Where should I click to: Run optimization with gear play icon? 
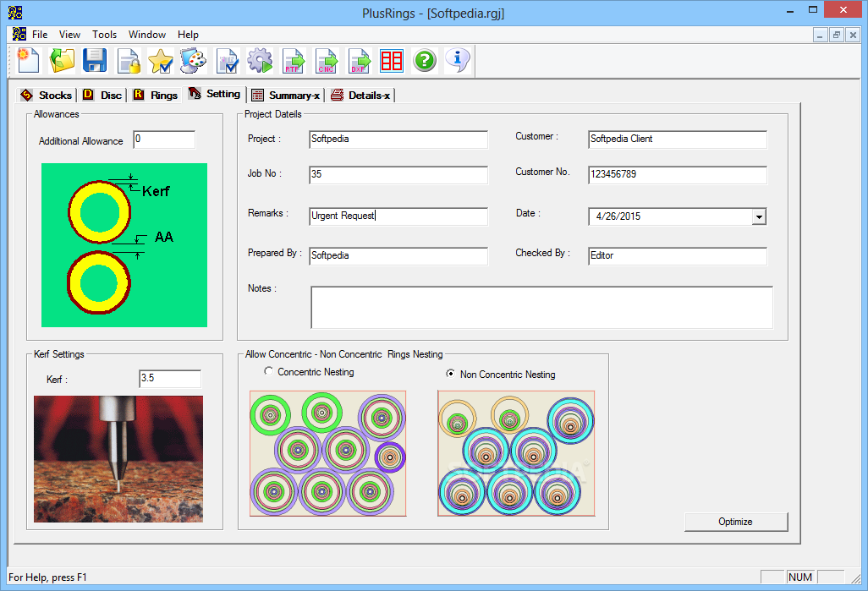[x=260, y=60]
